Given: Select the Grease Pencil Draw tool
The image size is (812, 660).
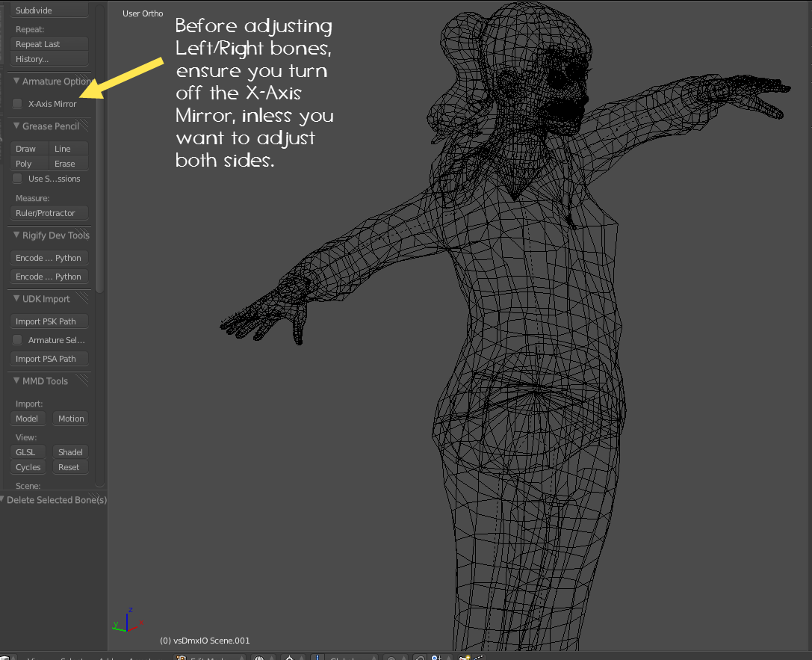Looking at the screenshot, I should tap(29, 149).
